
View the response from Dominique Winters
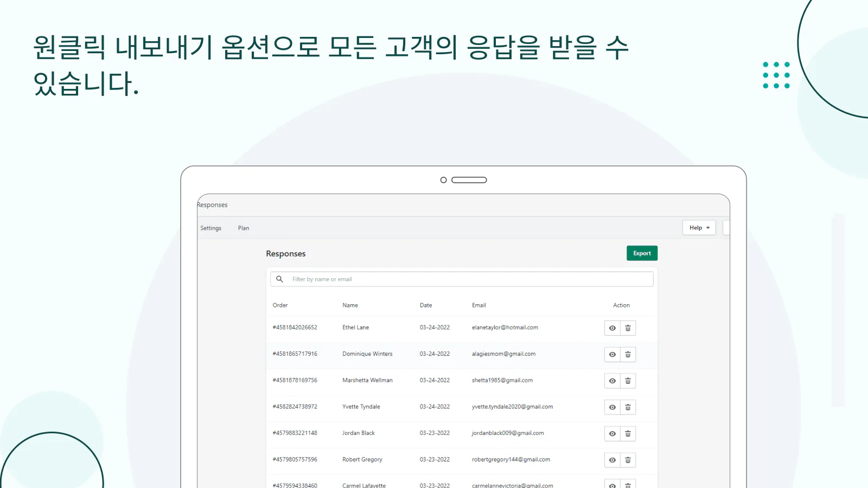coord(612,355)
